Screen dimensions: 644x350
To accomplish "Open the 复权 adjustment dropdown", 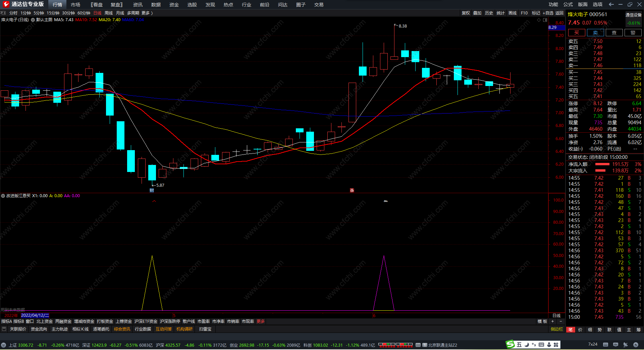I will click(x=466, y=13).
